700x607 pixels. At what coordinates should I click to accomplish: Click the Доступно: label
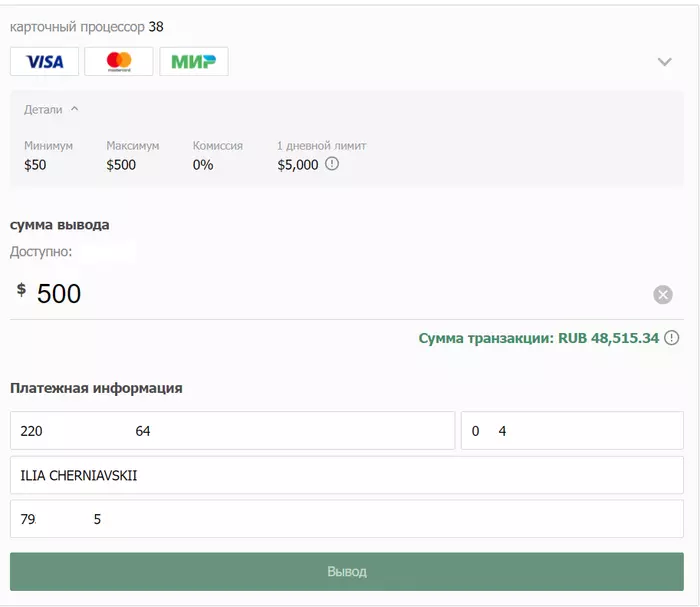coord(41,252)
